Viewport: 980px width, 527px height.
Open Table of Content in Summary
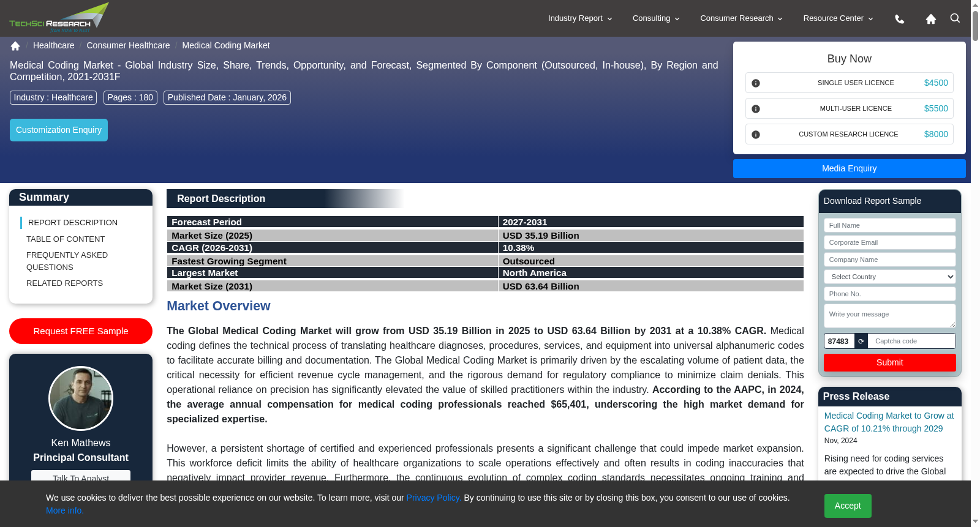pos(66,239)
